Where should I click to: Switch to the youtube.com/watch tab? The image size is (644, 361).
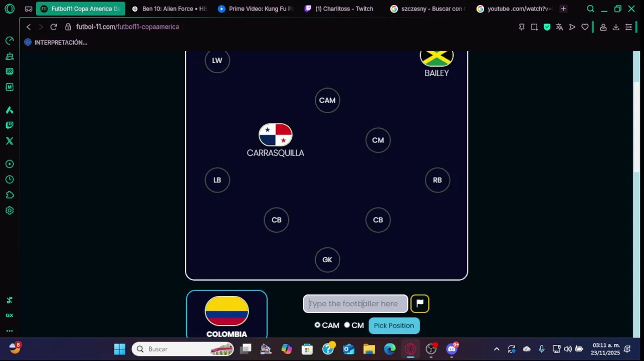click(515, 9)
